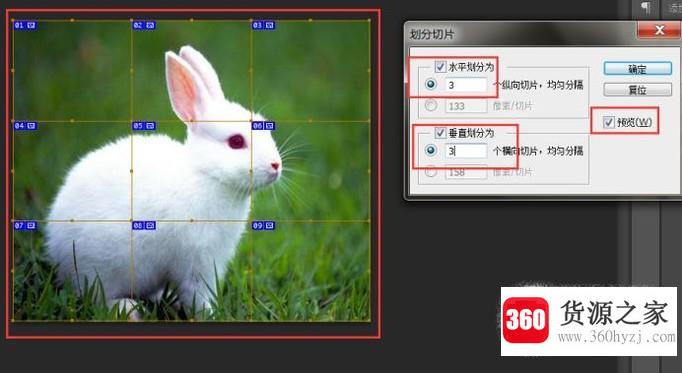
Task: Select pixels-per-slice radio under vertical division
Action: pos(431,172)
